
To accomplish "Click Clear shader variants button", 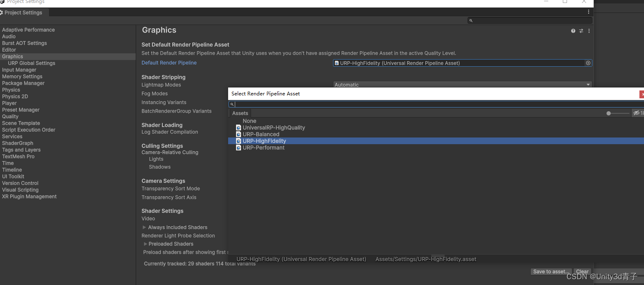I will 582,271.
